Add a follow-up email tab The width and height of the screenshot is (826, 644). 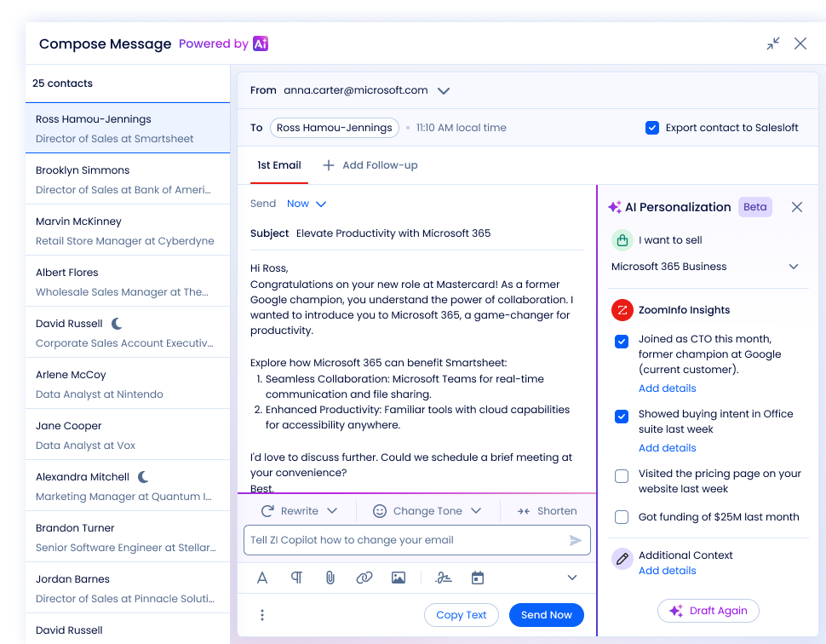coord(370,165)
